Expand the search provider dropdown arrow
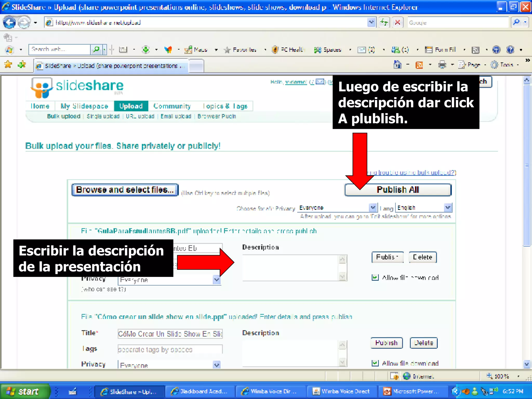 click(525, 22)
